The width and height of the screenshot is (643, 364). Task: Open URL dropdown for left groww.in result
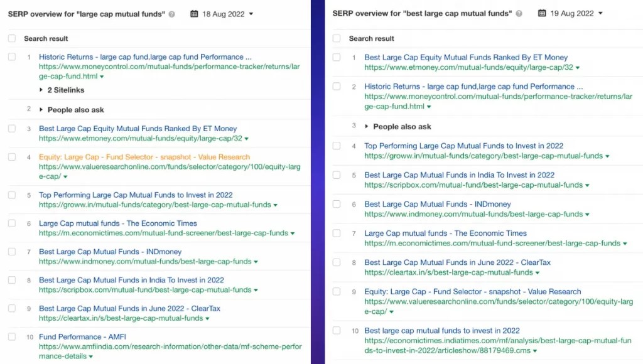(275, 205)
